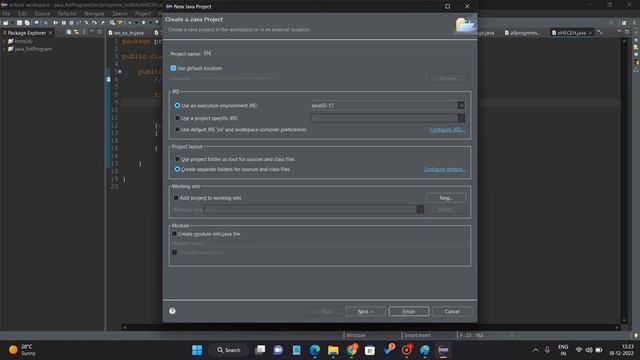Viewport: 640px width, 360px height.
Task: Open clock and date in taskbar
Action: click(621, 350)
